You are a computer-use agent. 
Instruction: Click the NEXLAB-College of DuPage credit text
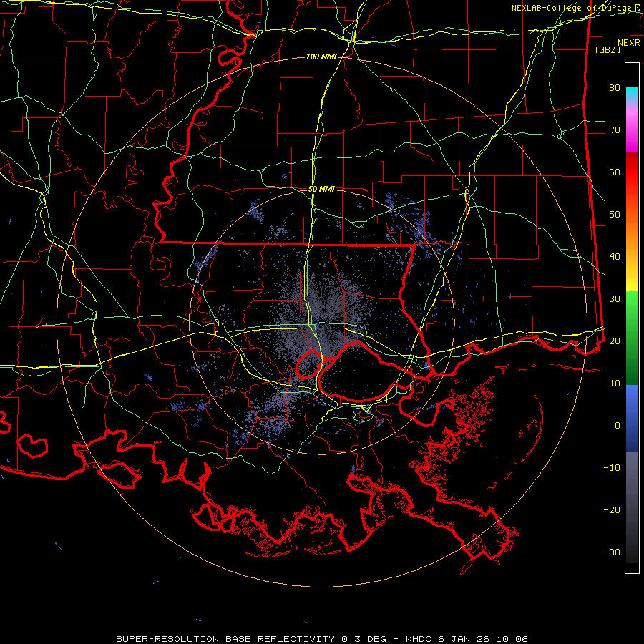coord(576,8)
